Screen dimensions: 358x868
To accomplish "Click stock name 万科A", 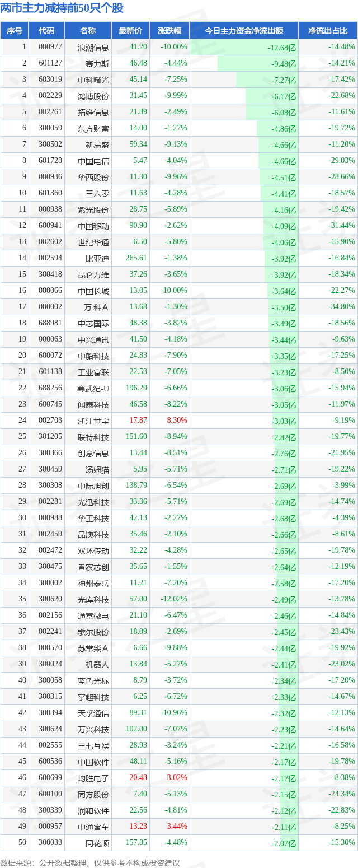I will [96, 307].
